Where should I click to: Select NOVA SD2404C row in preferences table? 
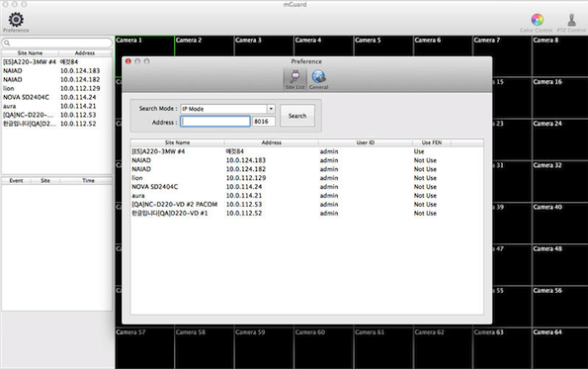click(x=306, y=187)
